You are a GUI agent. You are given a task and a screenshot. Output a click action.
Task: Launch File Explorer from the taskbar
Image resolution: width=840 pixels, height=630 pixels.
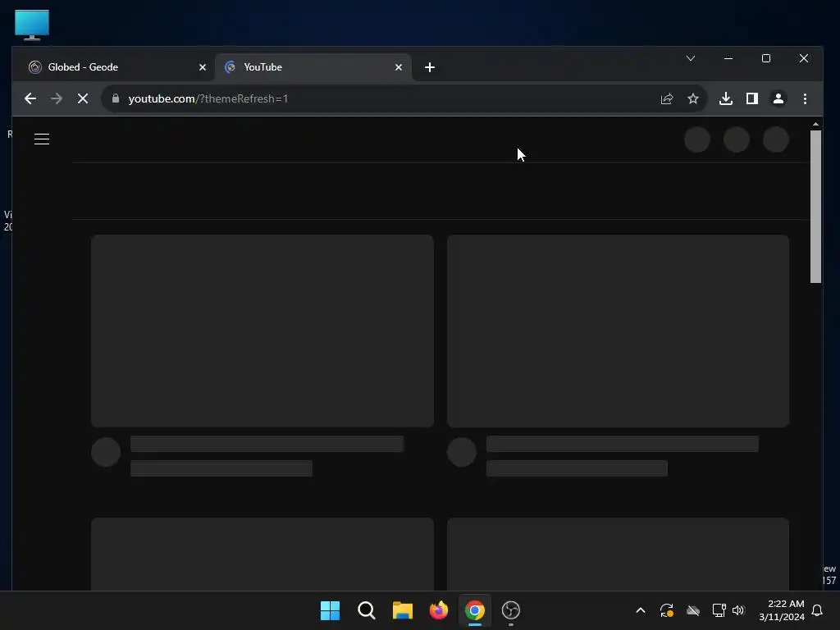pos(402,610)
